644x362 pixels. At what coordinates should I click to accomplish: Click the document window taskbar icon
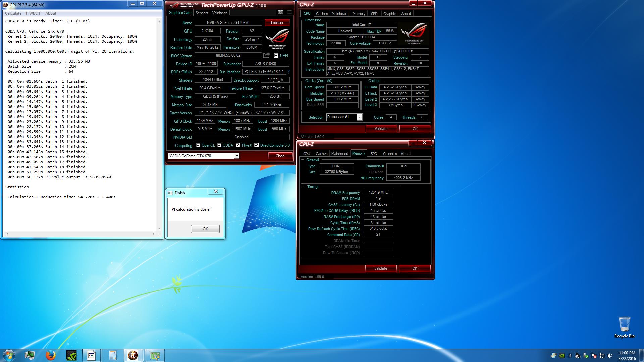92,355
